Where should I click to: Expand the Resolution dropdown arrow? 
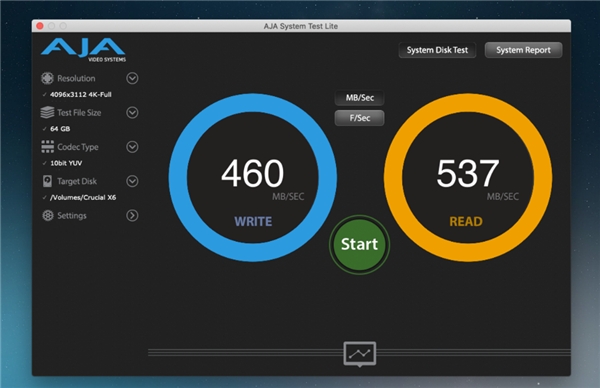[132, 78]
